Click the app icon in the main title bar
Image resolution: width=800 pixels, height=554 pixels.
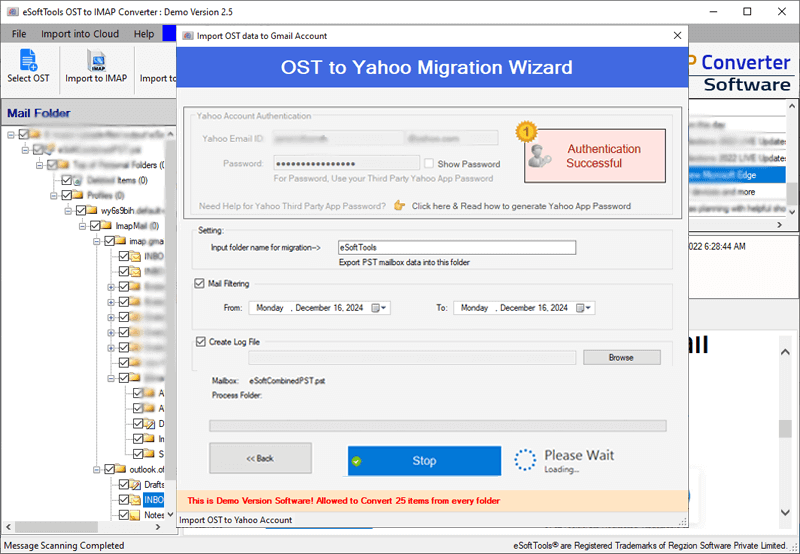tap(12, 11)
